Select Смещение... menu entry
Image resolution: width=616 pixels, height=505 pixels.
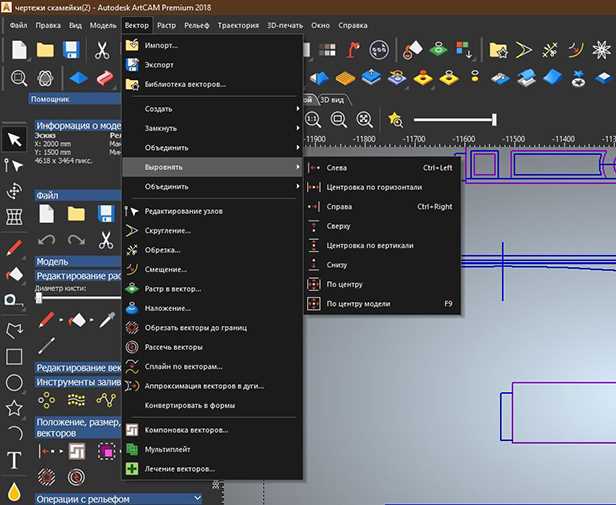click(212, 270)
